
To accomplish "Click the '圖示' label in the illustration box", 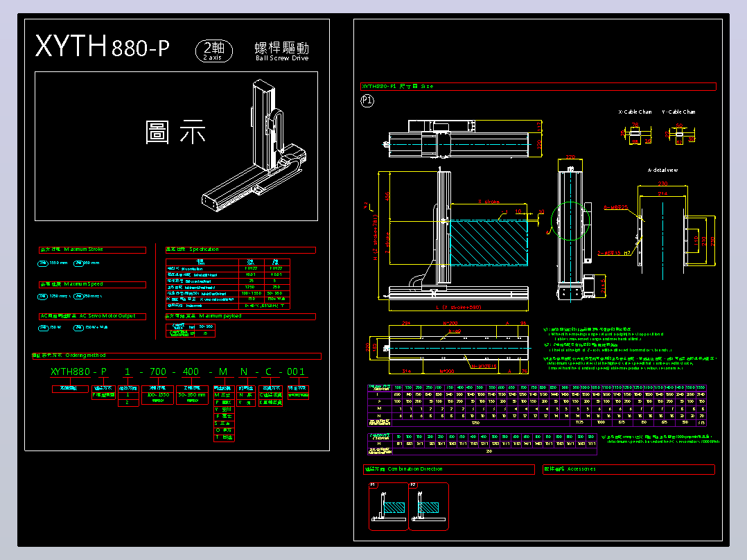I will click(175, 132).
